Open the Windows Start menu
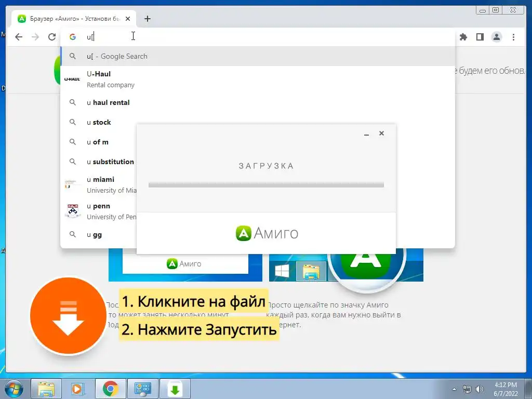Viewport: 532px width, 399px height. coord(14,389)
